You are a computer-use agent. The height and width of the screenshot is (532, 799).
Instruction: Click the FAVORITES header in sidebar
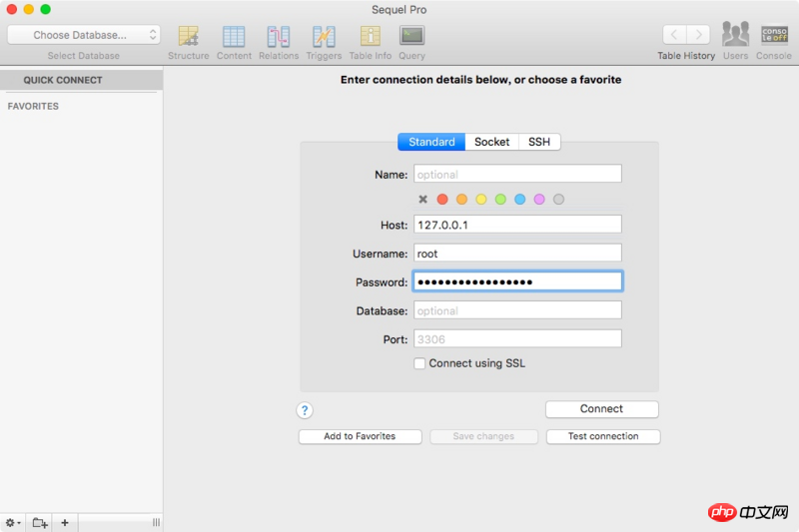coord(33,106)
